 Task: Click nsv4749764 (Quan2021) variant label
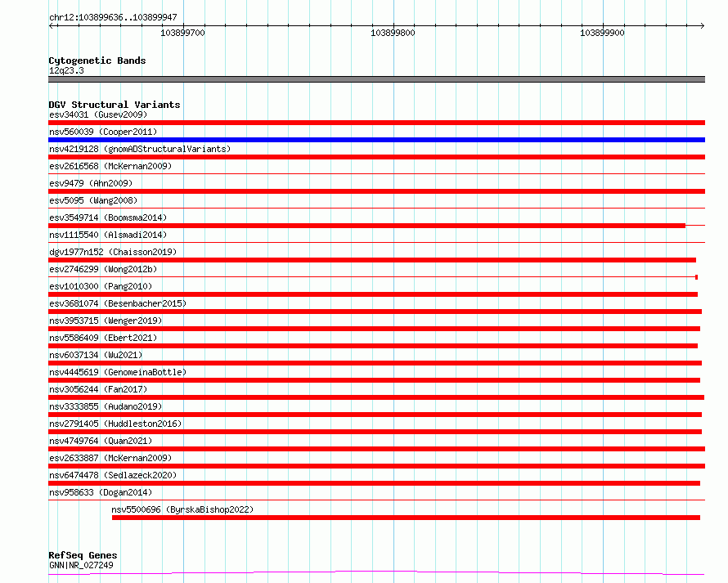(x=101, y=441)
